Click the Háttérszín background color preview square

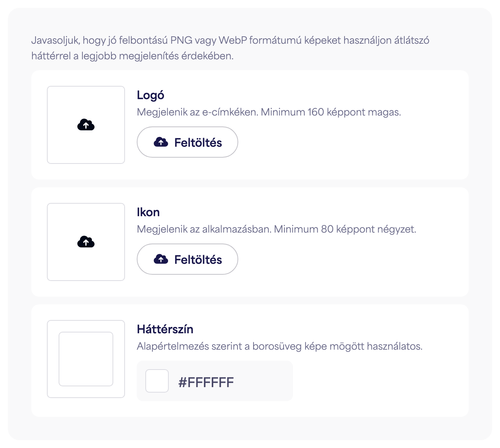click(x=86, y=359)
